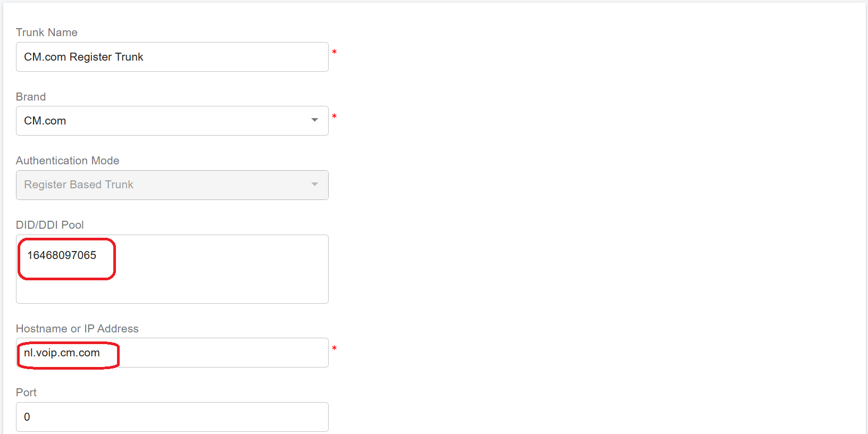Click the Hostname or IP Address label

77,329
